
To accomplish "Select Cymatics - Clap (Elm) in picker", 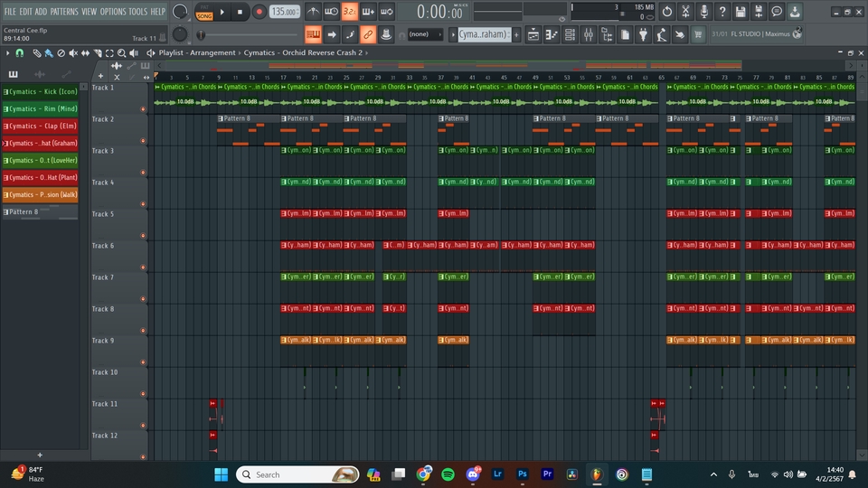I will tap(40, 127).
